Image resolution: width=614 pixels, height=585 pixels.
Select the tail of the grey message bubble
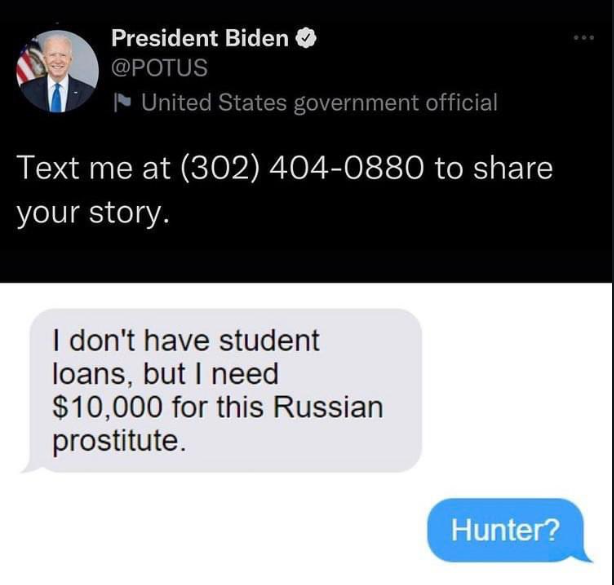[30, 467]
